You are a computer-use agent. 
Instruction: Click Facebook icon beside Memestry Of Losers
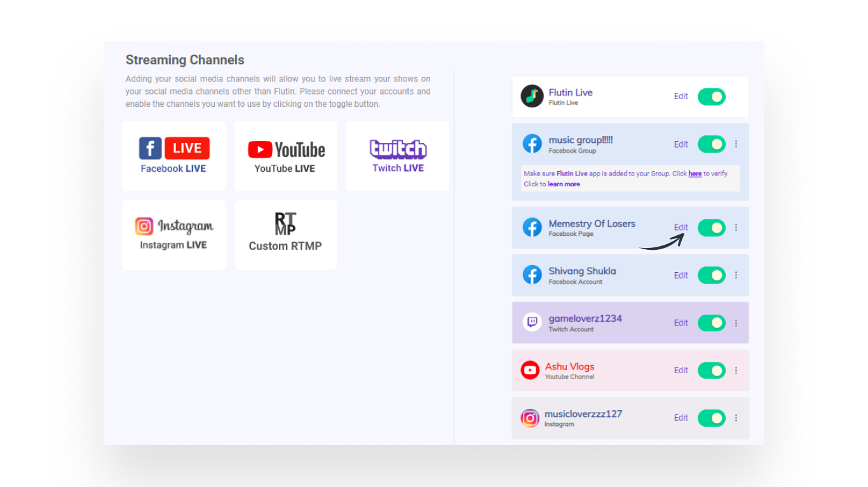(532, 227)
